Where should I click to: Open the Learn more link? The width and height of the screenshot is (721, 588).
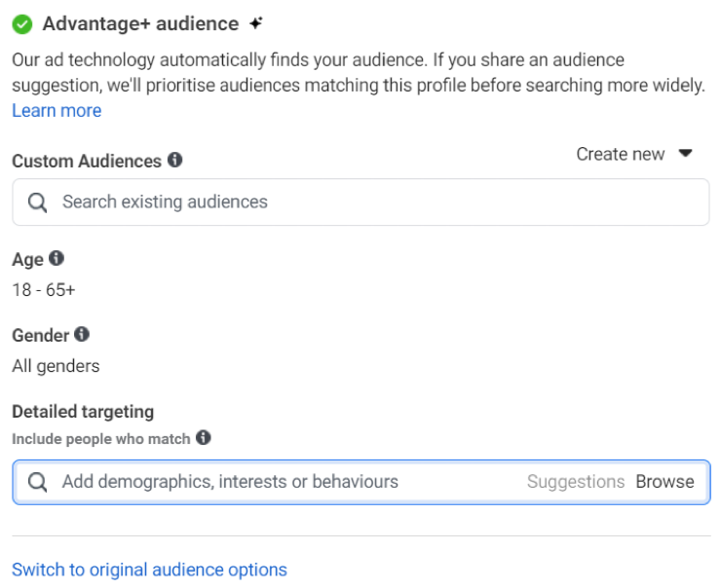click(57, 110)
